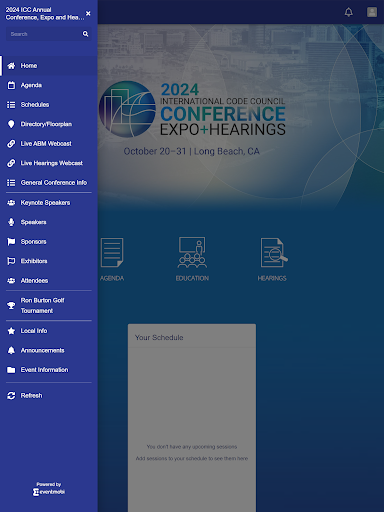Open the Hearings document search tile icon

coord(274,252)
